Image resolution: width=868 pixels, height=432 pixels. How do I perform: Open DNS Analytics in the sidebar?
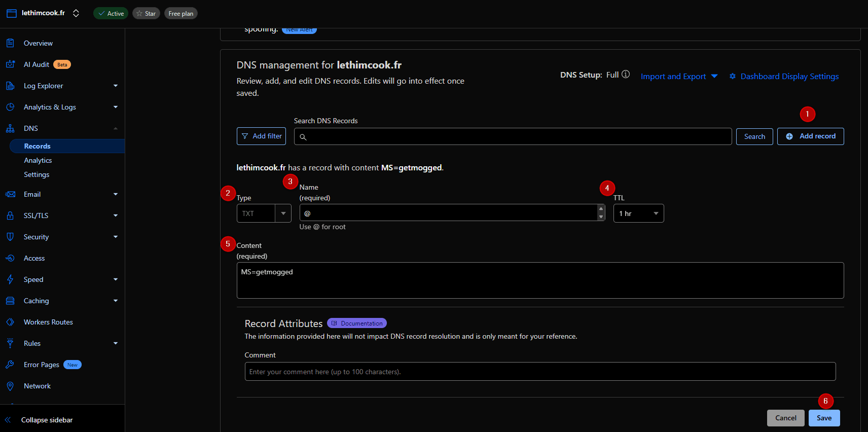pos(38,160)
